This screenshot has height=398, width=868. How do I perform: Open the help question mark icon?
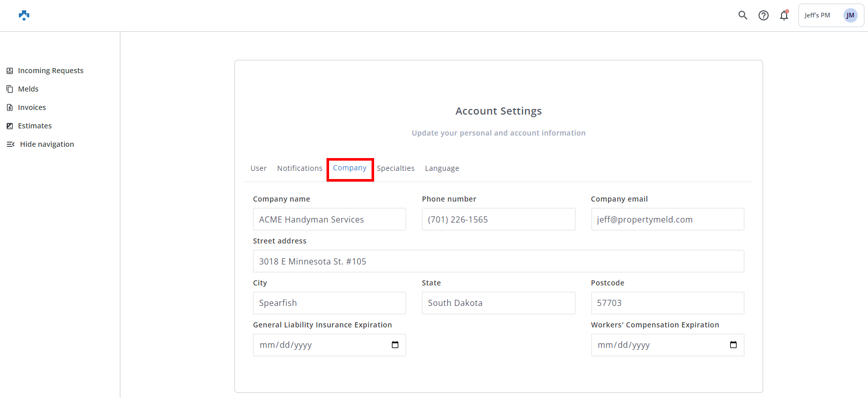pyautogui.click(x=763, y=15)
